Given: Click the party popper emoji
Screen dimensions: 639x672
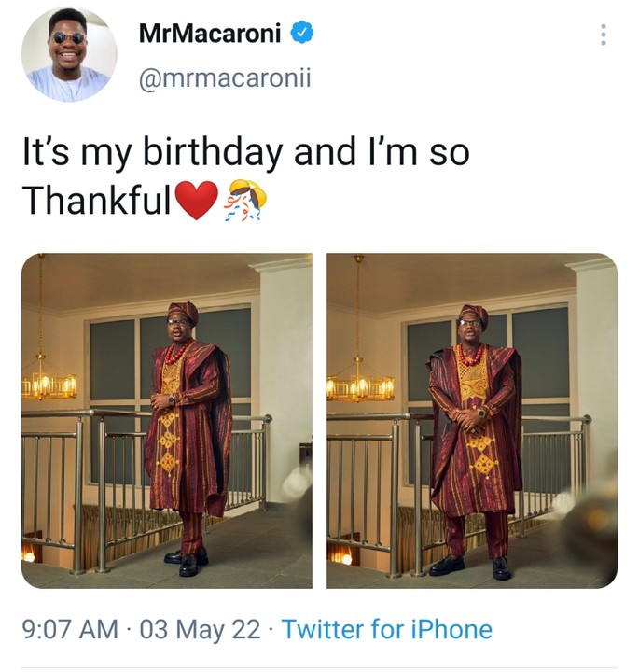Looking at the screenshot, I should pos(245,200).
